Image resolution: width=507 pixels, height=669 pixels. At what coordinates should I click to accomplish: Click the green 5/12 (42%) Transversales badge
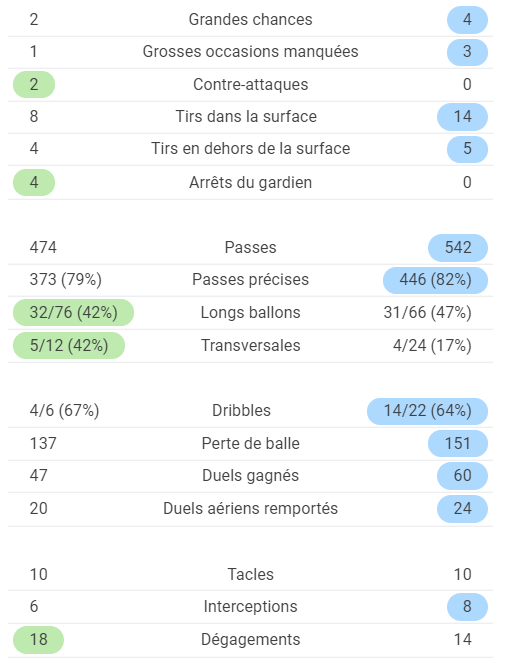[x=69, y=346]
